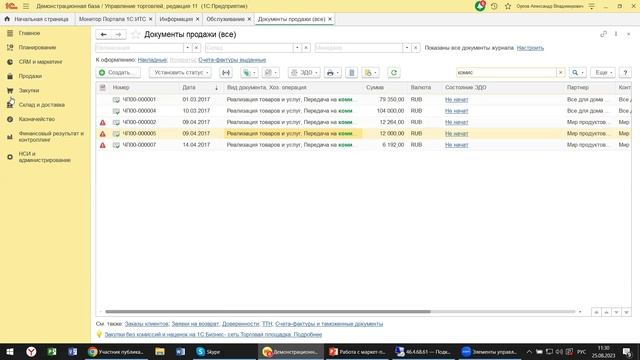
Task: Open the Заявки на возврат link
Action: (x=195, y=324)
